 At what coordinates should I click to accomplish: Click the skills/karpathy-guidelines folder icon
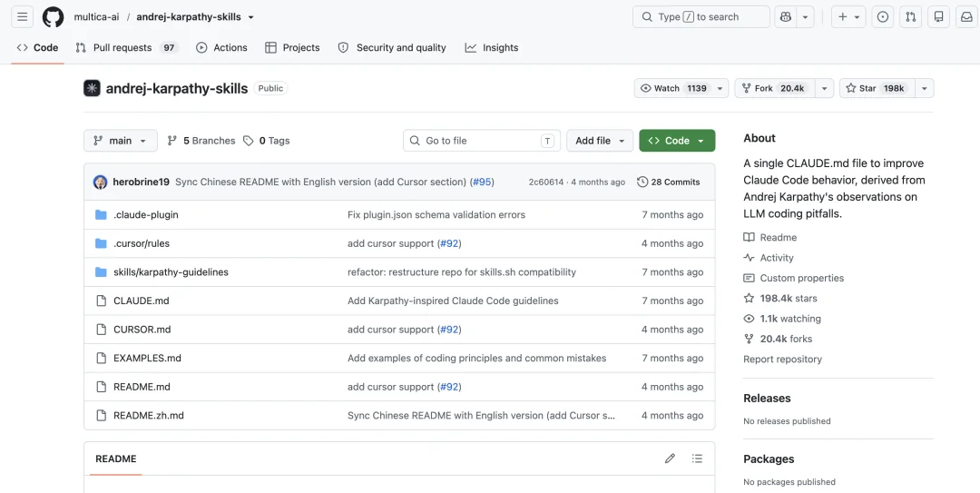(101, 272)
